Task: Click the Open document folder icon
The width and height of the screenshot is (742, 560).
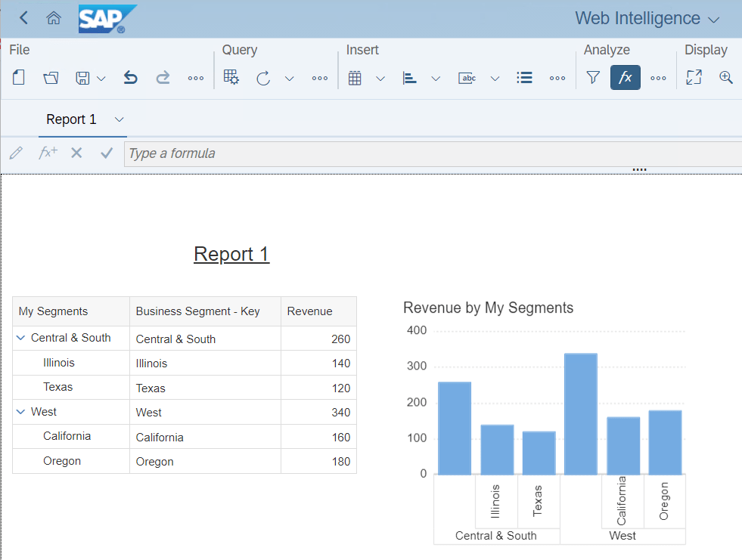Action: click(51, 78)
